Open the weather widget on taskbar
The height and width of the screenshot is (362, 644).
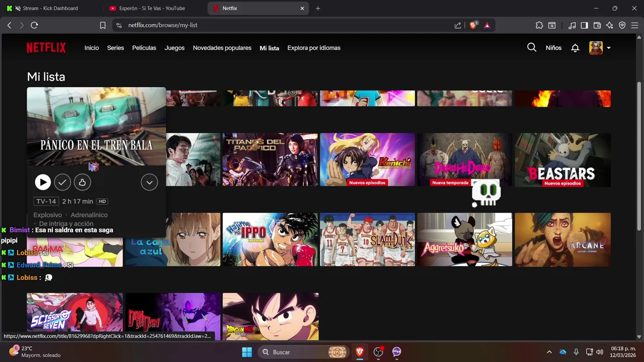35,351
